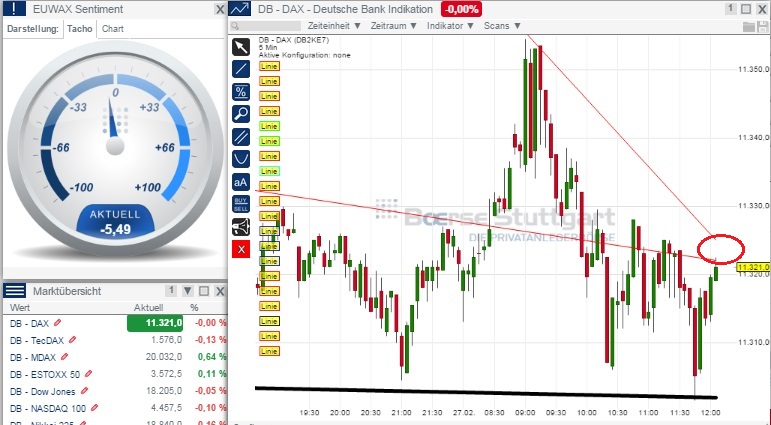The width and height of the screenshot is (771, 425).
Task: Click the pencil icon next to DB - NASDAQ 100
Action: (x=94, y=408)
